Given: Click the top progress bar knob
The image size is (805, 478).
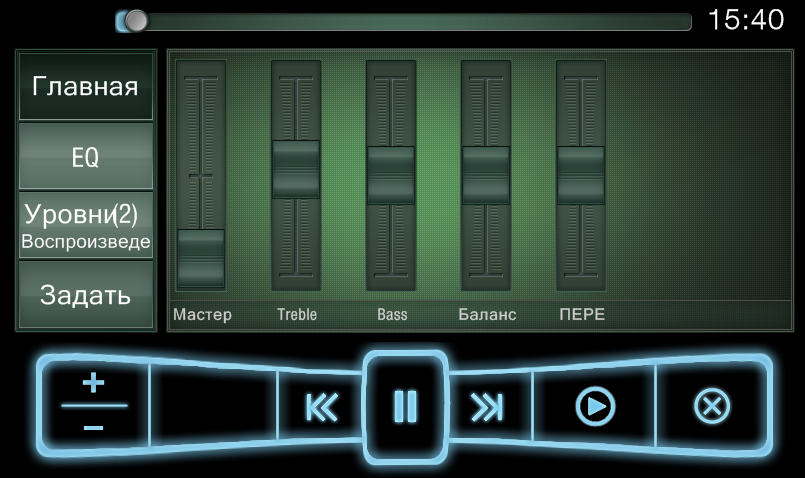Looking at the screenshot, I should coord(135,21).
